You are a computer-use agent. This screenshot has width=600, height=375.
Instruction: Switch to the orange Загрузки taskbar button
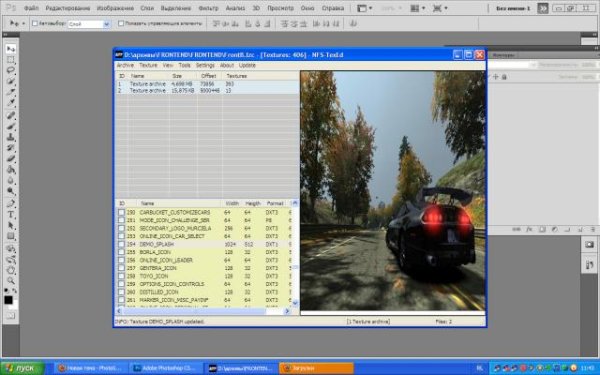316,368
